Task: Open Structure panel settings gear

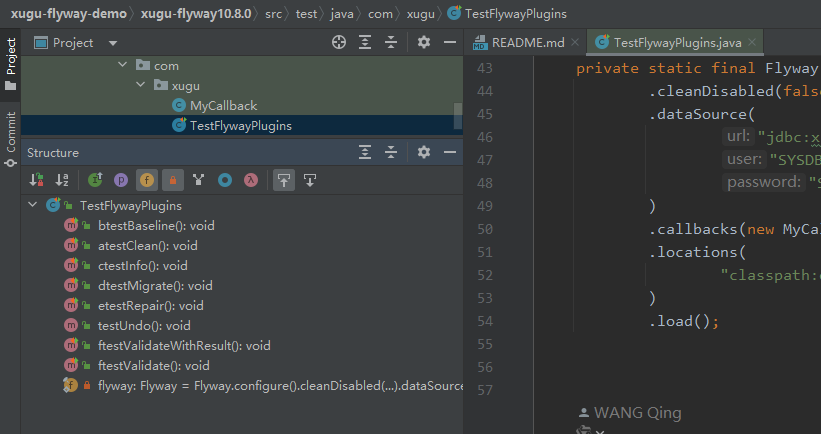Action: pyautogui.click(x=423, y=152)
